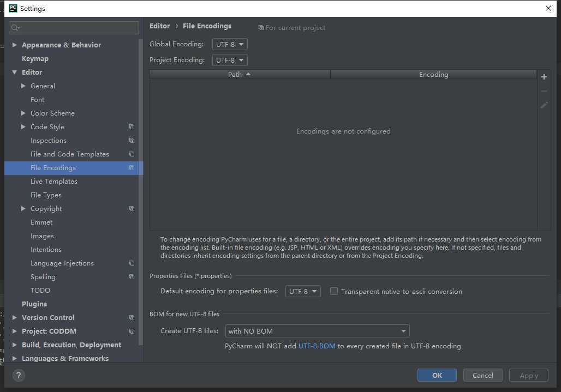This screenshot has height=392, width=561.
Task: Click the project-level icon beside Code Style
Action: [132, 127]
